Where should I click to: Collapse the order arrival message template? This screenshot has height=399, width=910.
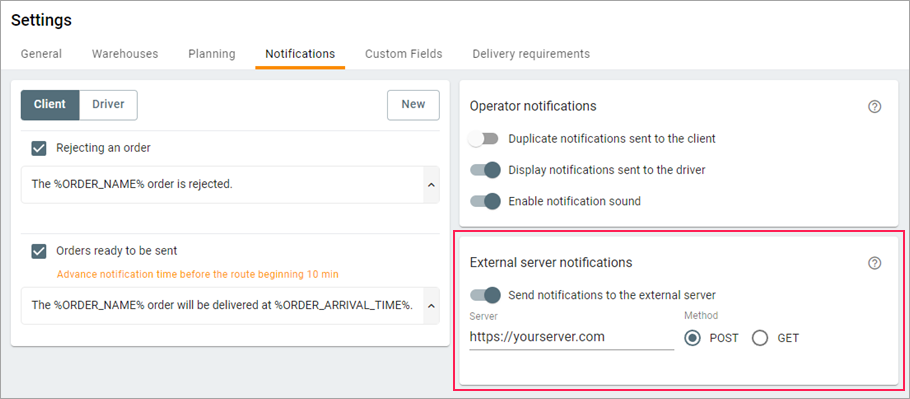tap(431, 305)
